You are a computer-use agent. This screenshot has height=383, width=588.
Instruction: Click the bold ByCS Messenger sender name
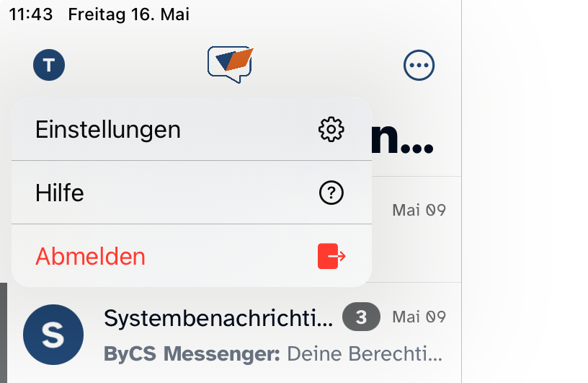point(192,354)
